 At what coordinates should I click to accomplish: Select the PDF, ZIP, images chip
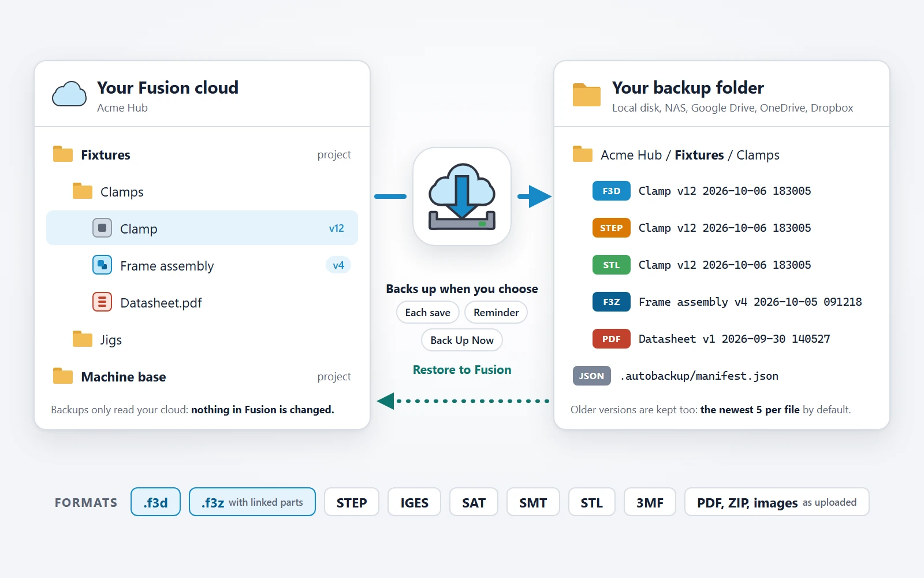tap(777, 502)
